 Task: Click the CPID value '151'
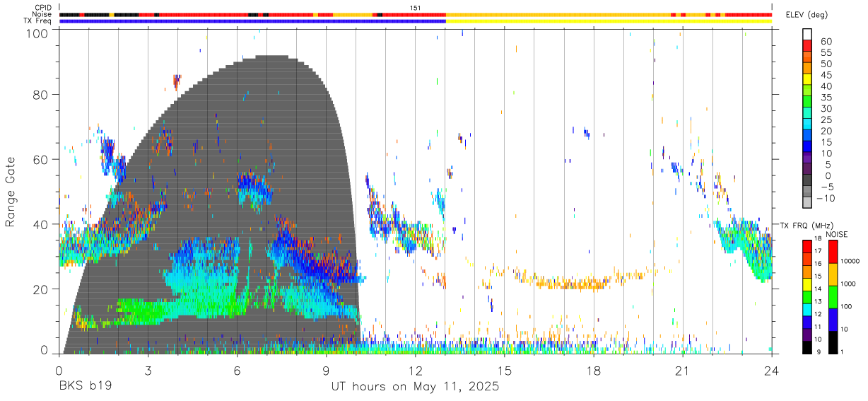(x=416, y=8)
